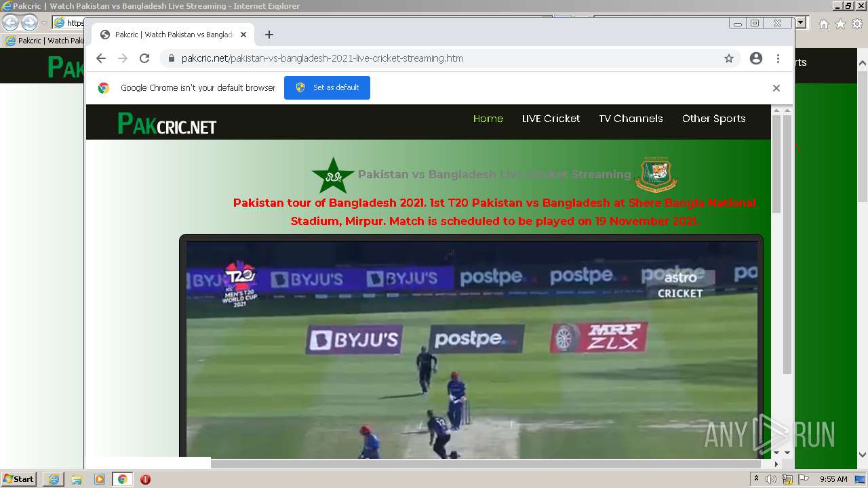Click Internet Explorer's back button
This screenshot has width=868, height=488.
tap(10, 22)
